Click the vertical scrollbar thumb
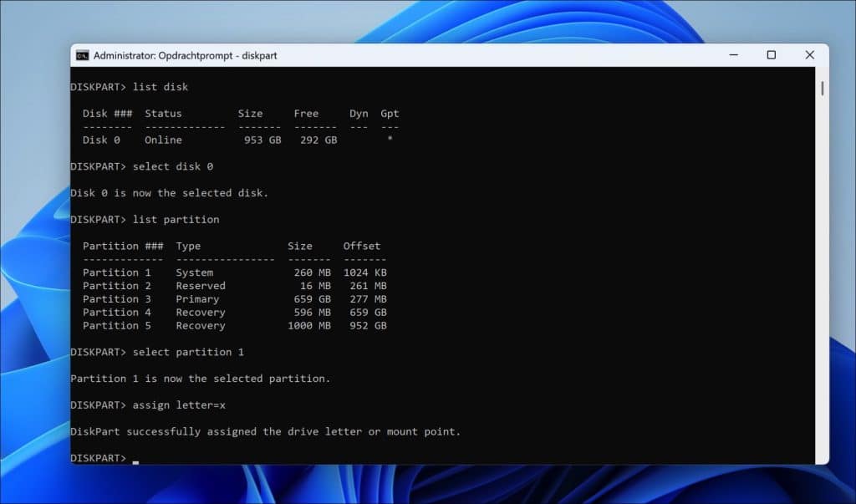The width and height of the screenshot is (856, 504). pyautogui.click(x=823, y=88)
